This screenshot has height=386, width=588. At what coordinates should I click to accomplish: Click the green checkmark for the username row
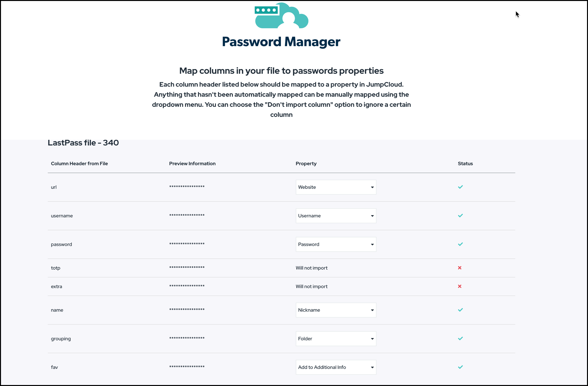point(460,215)
